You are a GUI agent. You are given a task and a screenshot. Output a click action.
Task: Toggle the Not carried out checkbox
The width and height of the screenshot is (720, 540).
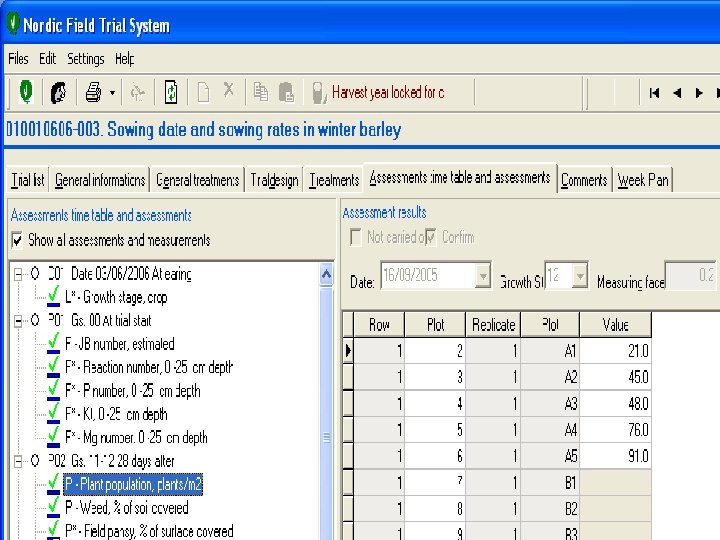pyautogui.click(x=355, y=237)
